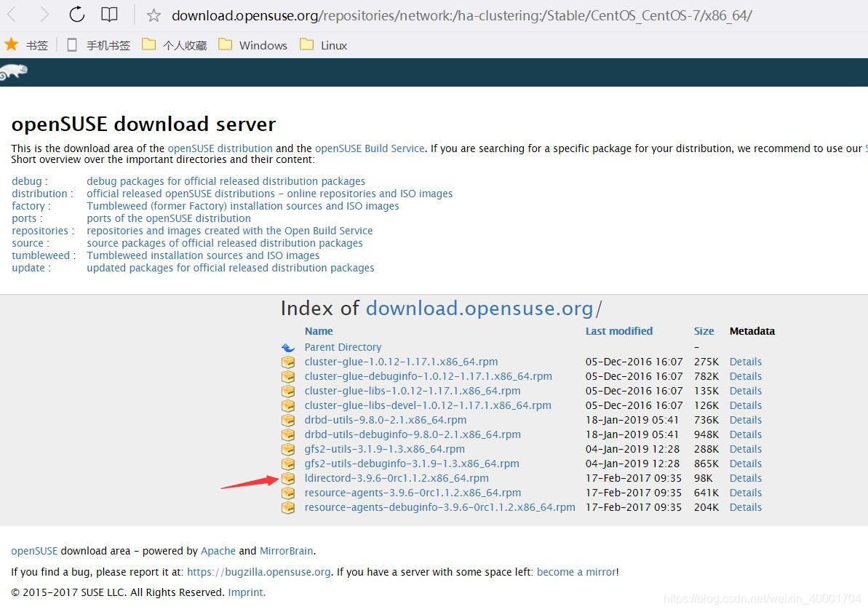The height and width of the screenshot is (612, 868).
Task: Open the Apache footer link
Action: pyautogui.click(x=218, y=551)
